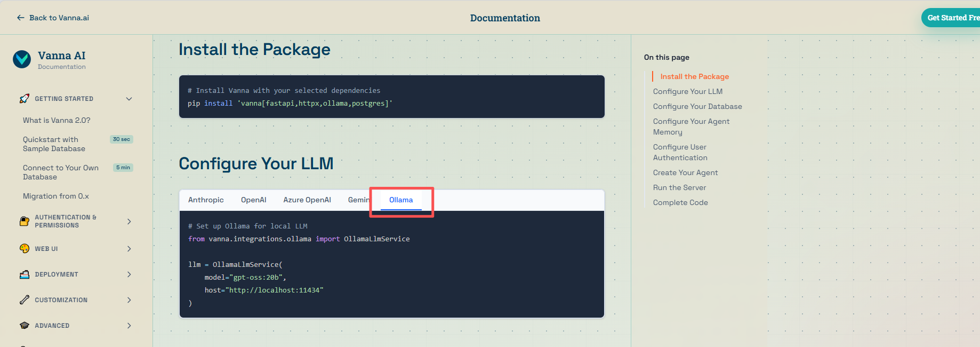980x347 pixels.
Task: Click the Getting Started rocket icon
Action: pyautogui.click(x=25, y=99)
